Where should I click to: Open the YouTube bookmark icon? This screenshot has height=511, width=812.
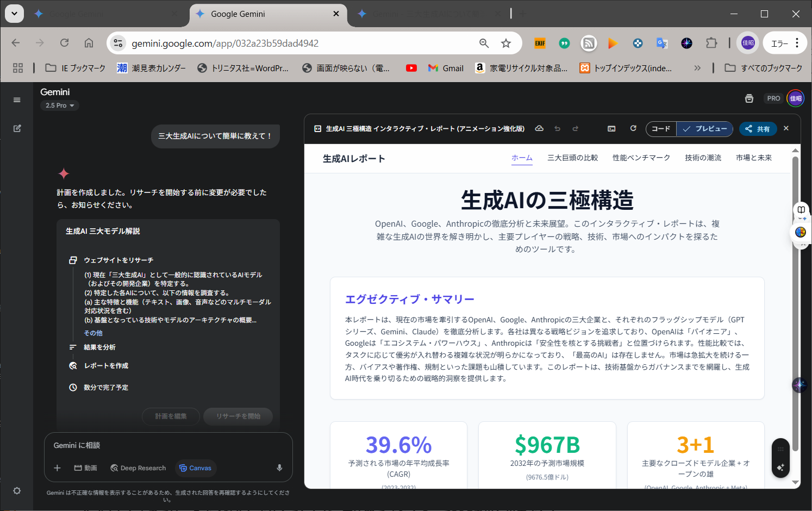pos(411,68)
